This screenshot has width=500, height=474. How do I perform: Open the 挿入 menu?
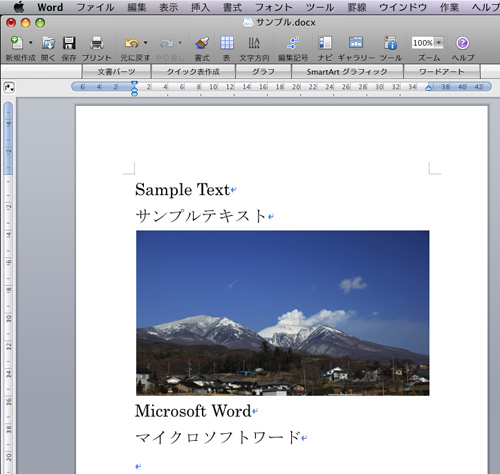click(x=200, y=7)
